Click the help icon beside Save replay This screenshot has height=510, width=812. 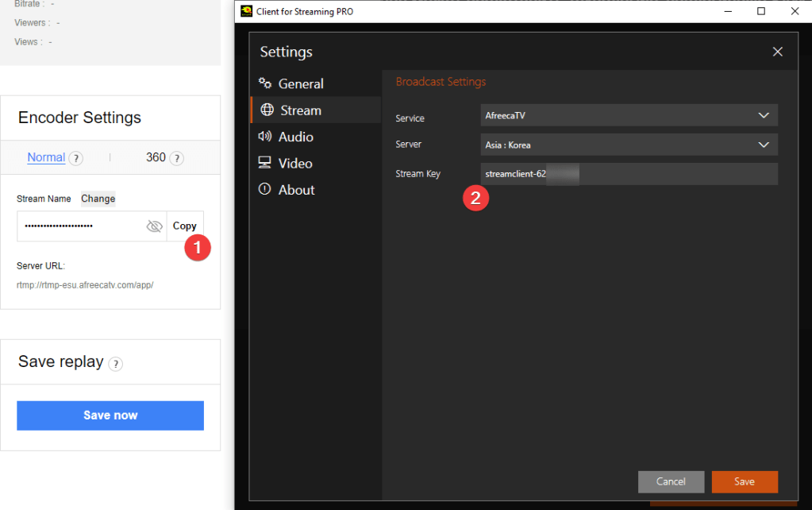point(116,364)
